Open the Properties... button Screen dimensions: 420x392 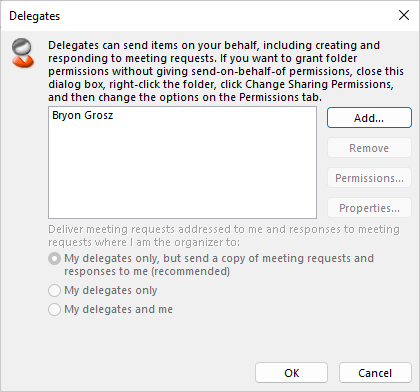pos(369,208)
